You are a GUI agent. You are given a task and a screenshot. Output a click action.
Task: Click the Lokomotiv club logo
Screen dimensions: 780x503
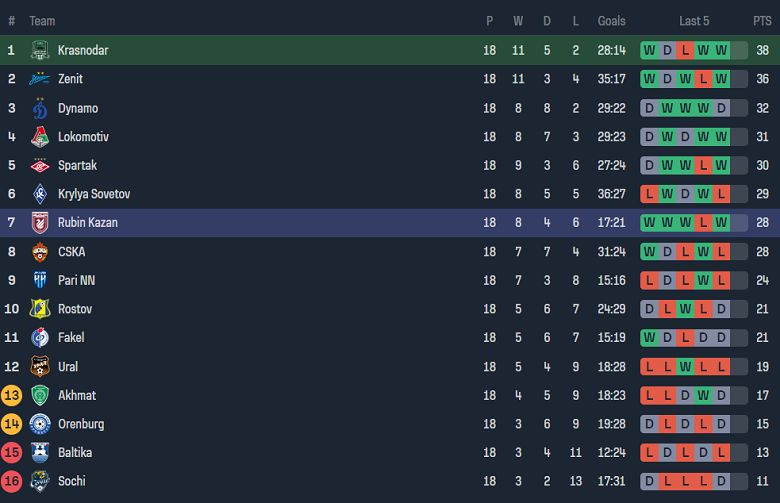click(40, 137)
